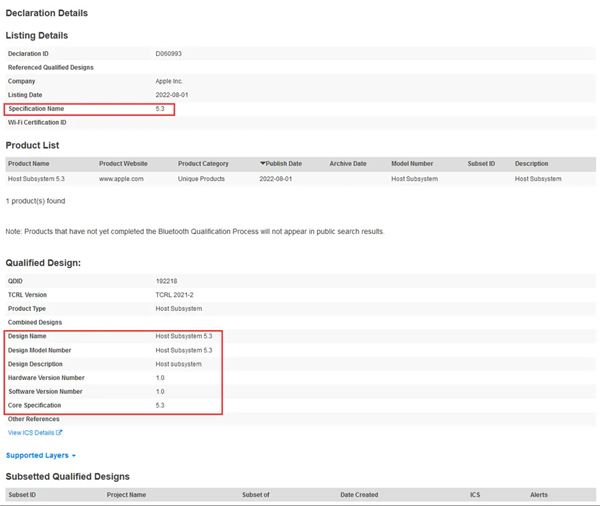600x506 pixels.
Task: Click the Product Website column header
Action: (123, 163)
